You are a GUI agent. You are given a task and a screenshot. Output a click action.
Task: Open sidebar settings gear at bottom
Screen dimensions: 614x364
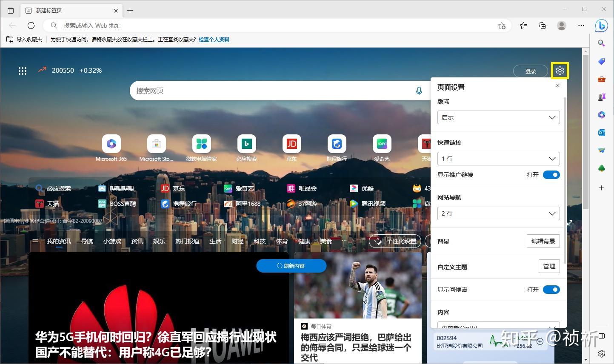(x=601, y=353)
